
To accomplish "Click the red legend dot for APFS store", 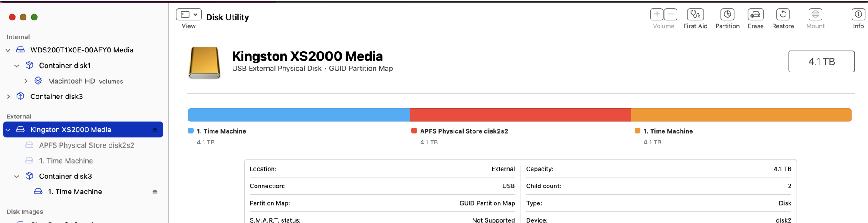I will (414, 131).
